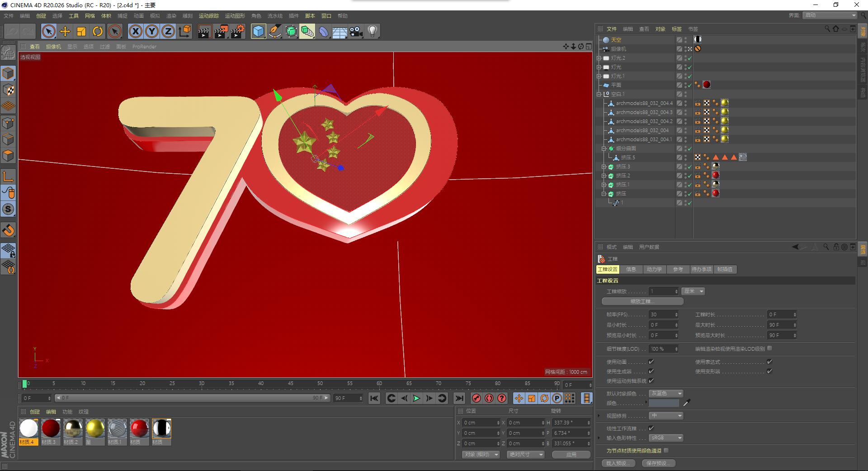The image size is (868, 471).
Task: Add a camera object
Action: pyautogui.click(x=356, y=31)
